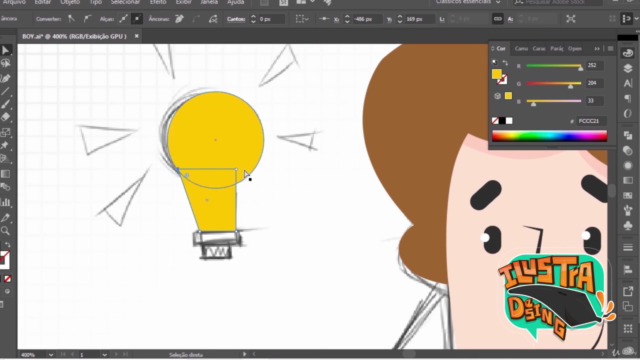Click the Cantos corners link
Image resolution: width=640 pixels, height=360 pixels.
pos(236,19)
